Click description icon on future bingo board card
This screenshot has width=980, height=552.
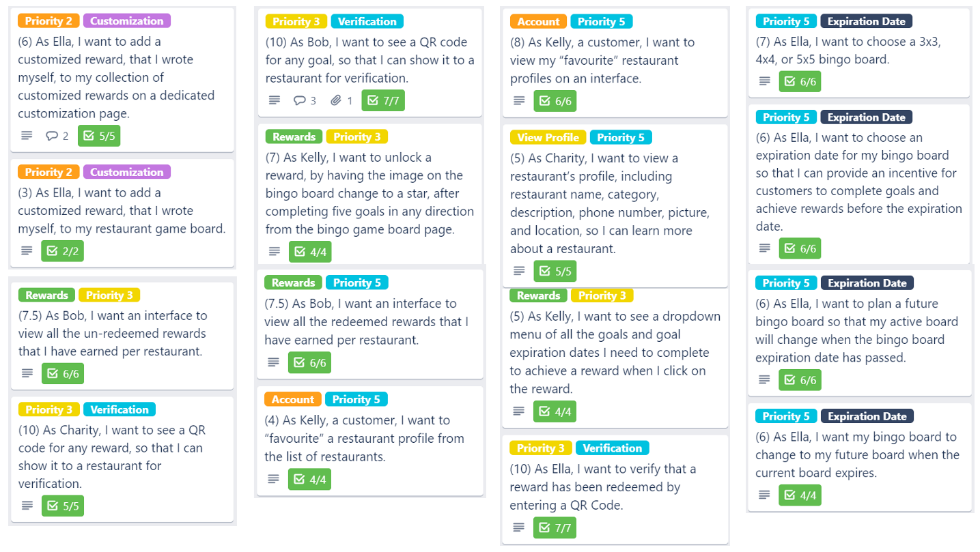point(764,379)
